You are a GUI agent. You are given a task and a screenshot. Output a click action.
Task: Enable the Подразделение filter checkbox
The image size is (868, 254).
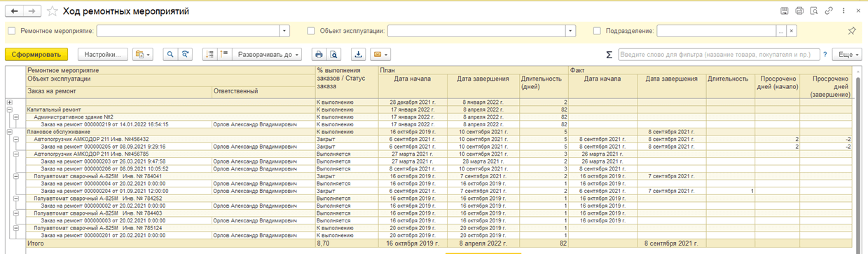point(597,31)
